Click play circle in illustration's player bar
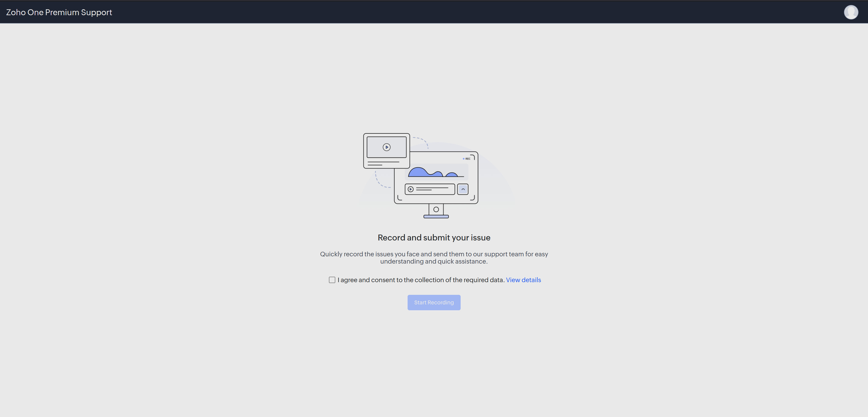Screen dimensions: 868x417 click(x=410, y=189)
